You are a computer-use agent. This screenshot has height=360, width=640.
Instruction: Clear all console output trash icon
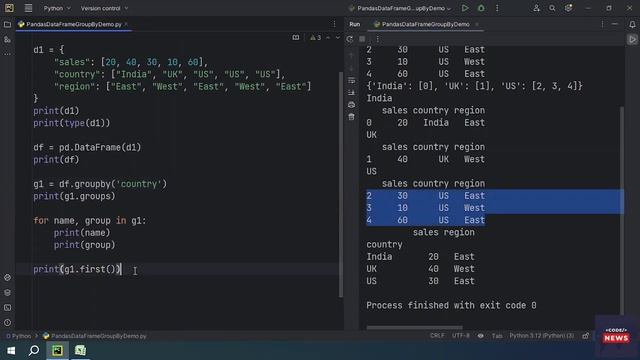click(351, 117)
